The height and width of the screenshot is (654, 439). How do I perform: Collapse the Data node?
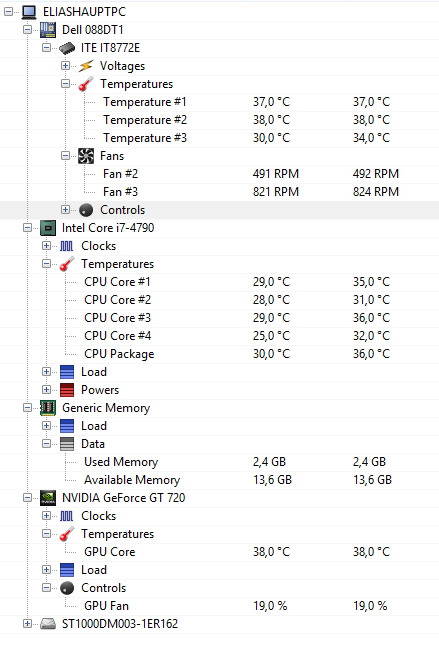pos(46,443)
